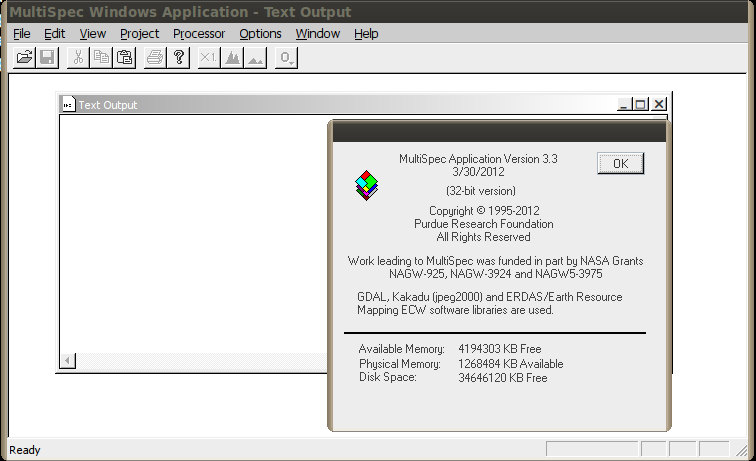Open the Window menu
Screen dimensions: 756x461
(x=318, y=34)
